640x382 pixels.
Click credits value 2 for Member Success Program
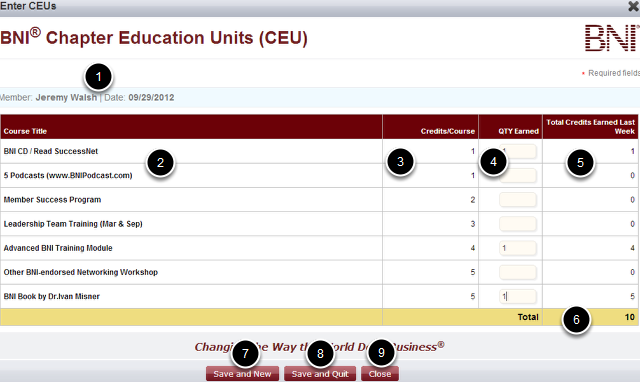click(473, 200)
